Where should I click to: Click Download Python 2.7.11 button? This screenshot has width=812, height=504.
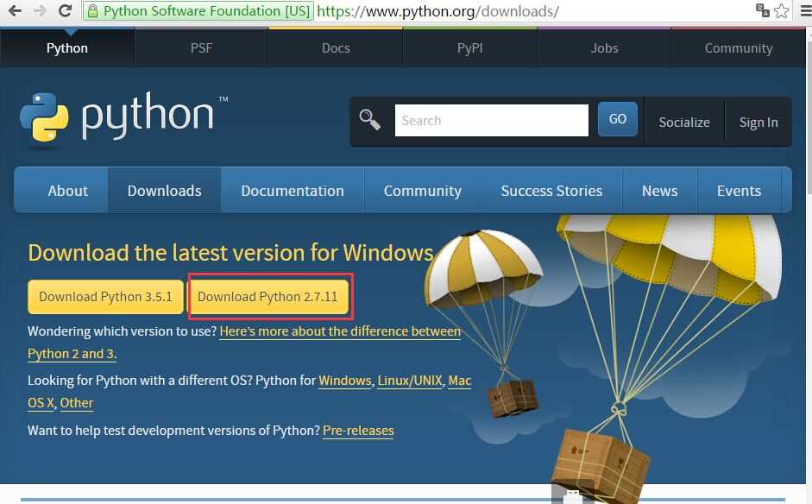pos(268,297)
